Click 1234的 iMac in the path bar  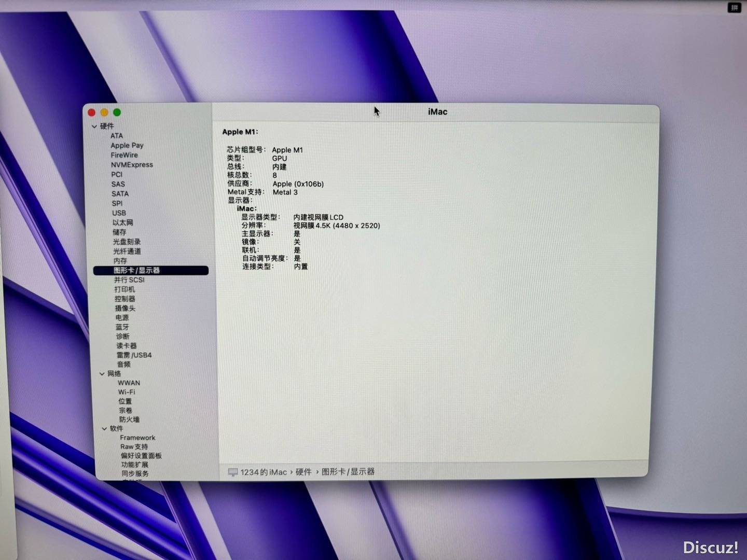[x=264, y=472]
